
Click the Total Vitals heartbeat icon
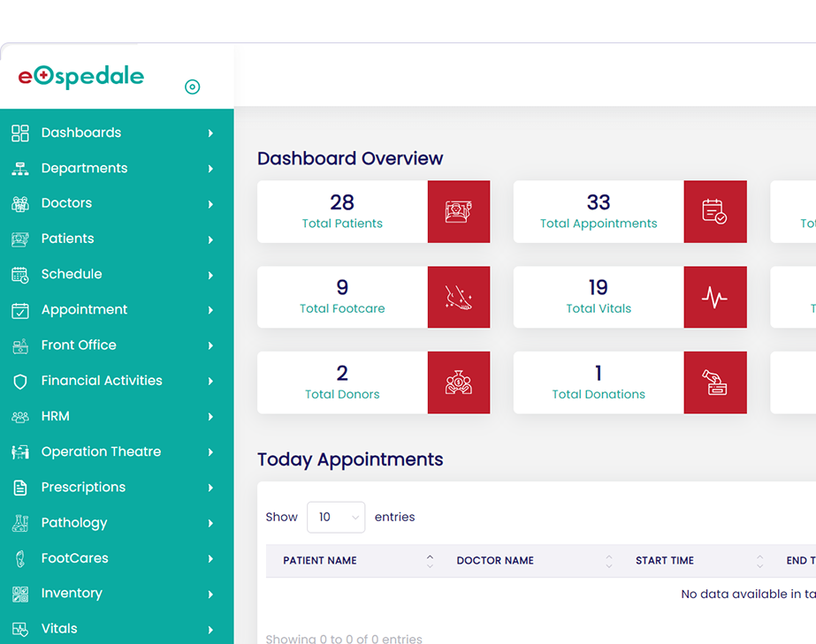[714, 298]
